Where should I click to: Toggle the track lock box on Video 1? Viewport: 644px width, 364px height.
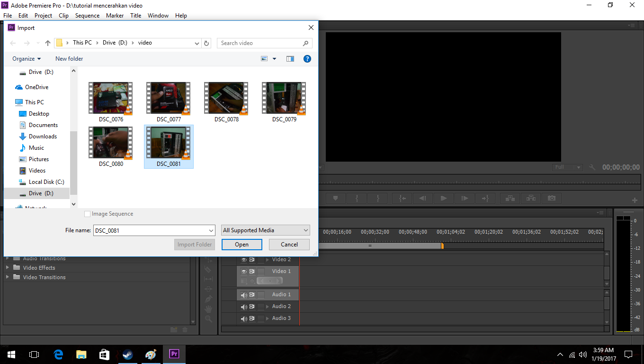pos(260,272)
